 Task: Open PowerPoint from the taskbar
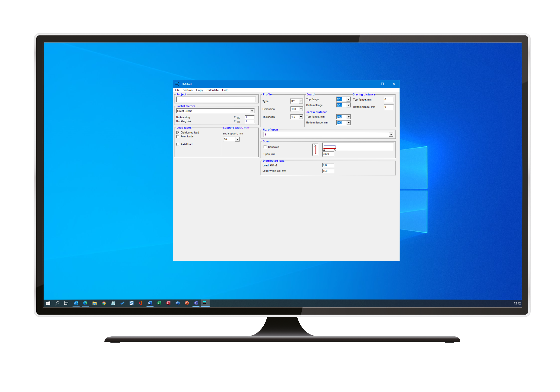tap(187, 303)
